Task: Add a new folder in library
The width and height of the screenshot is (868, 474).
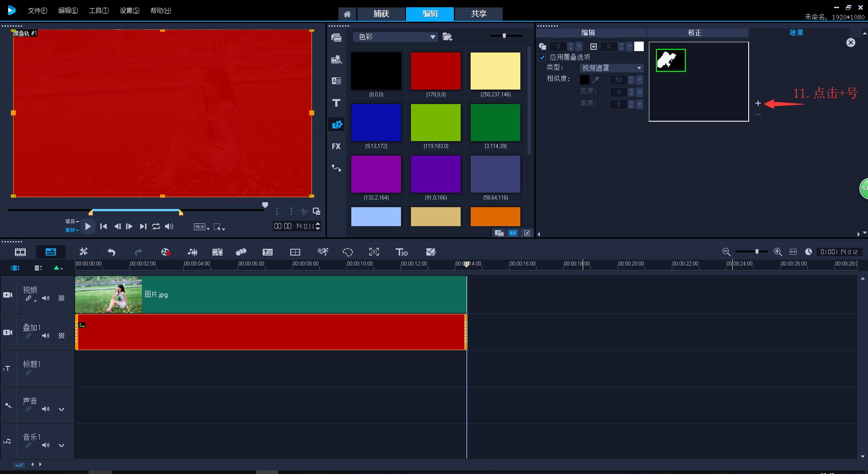Action: [448, 37]
